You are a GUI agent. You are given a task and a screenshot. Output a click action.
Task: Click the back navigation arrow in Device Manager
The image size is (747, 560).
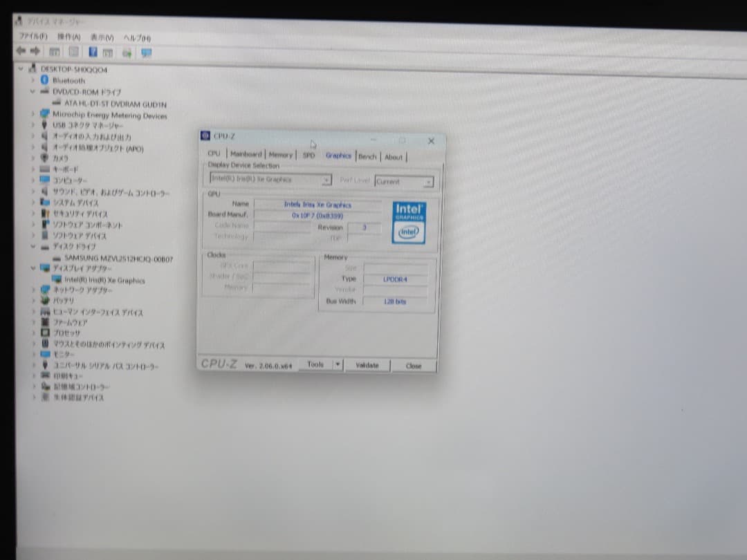pos(19,51)
